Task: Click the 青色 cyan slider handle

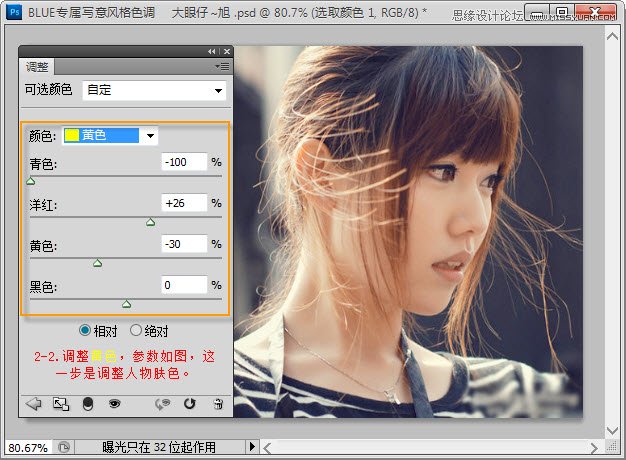Action: click(x=30, y=181)
